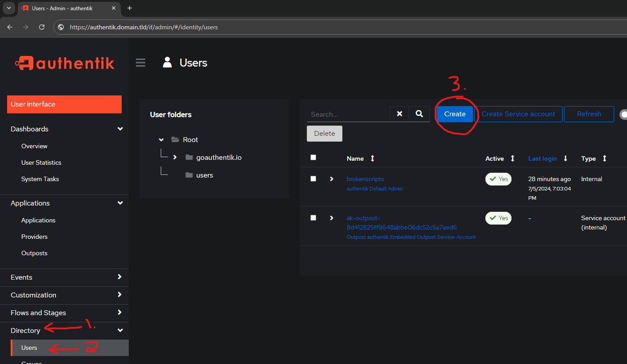Expand the Events sidebar section
This screenshot has height=364, width=627.
119,277
